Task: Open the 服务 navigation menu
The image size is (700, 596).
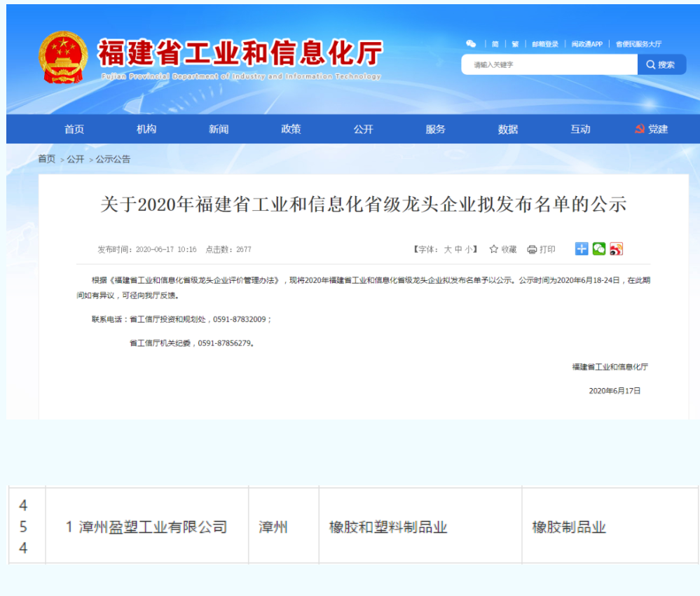Action: tap(435, 129)
